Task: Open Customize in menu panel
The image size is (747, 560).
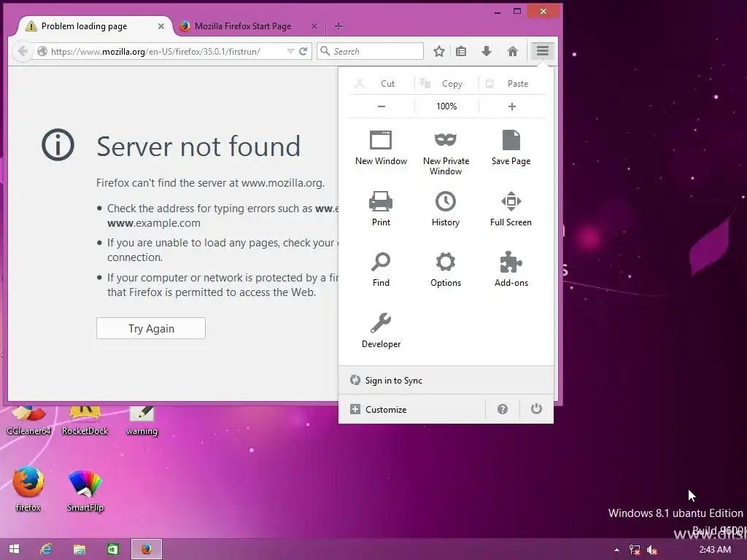Action: pos(411,409)
